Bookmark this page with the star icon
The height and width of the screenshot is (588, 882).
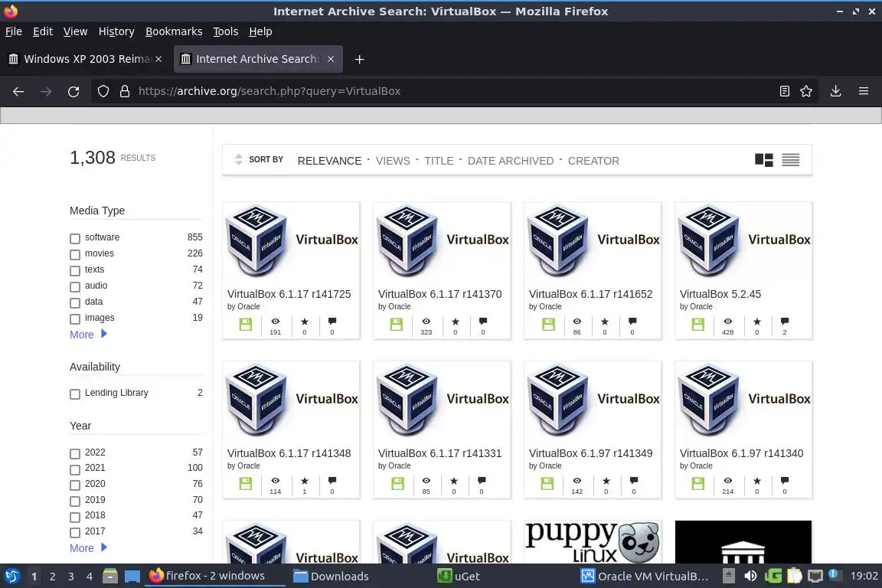[806, 91]
